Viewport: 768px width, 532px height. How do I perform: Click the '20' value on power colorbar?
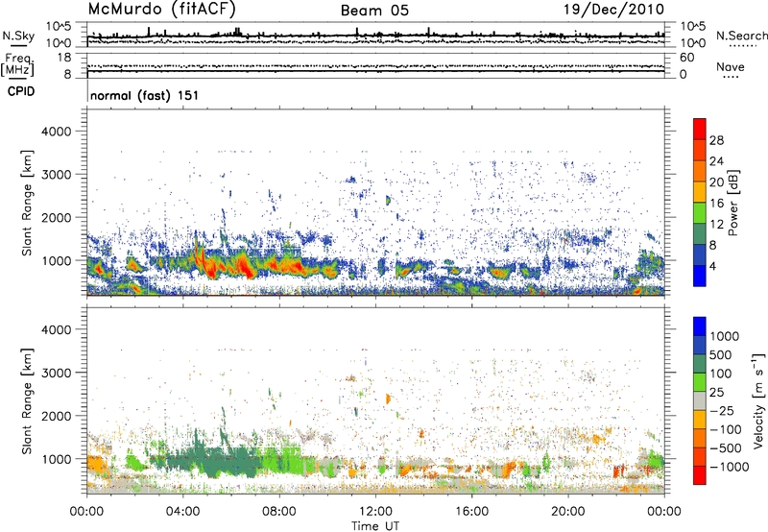(716, 182)
